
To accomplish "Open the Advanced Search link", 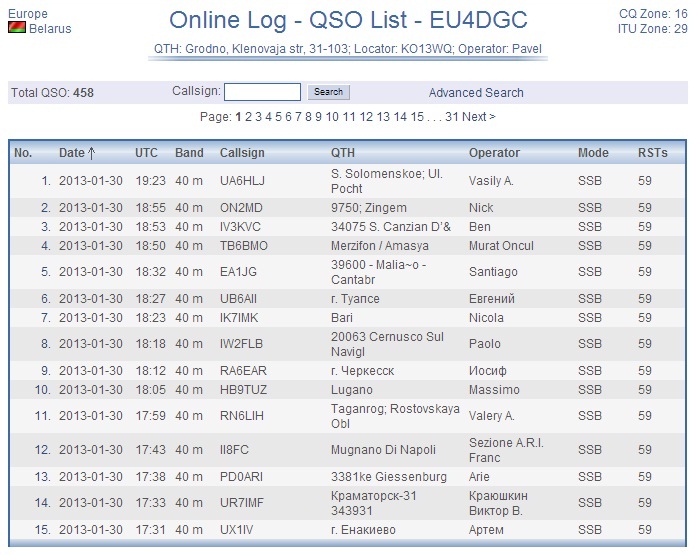I will click(476, 93).
